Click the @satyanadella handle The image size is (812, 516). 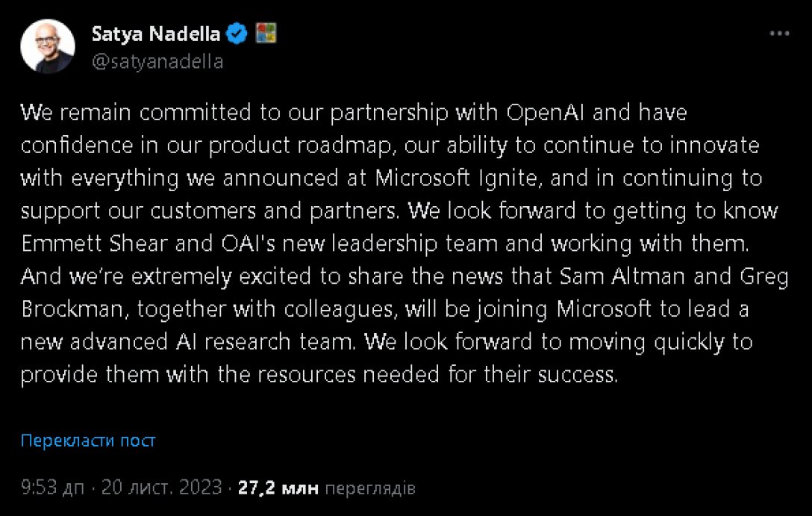(157, 61)
